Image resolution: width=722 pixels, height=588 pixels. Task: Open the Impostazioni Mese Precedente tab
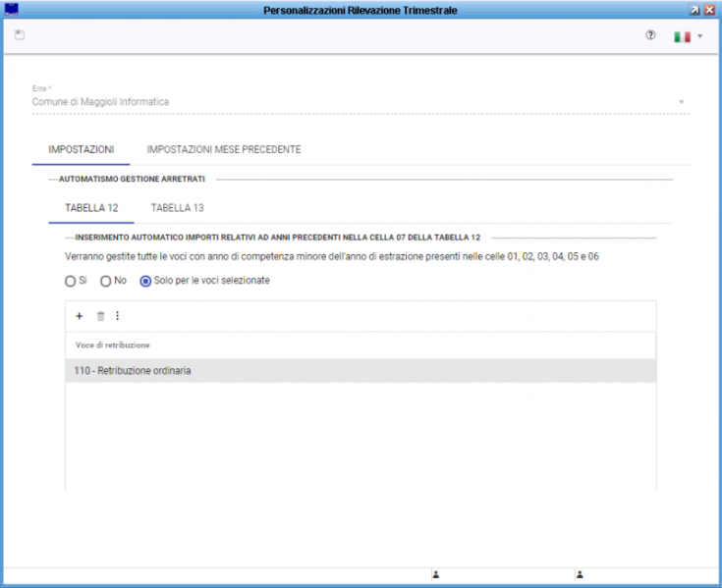[x=224, y=149]
